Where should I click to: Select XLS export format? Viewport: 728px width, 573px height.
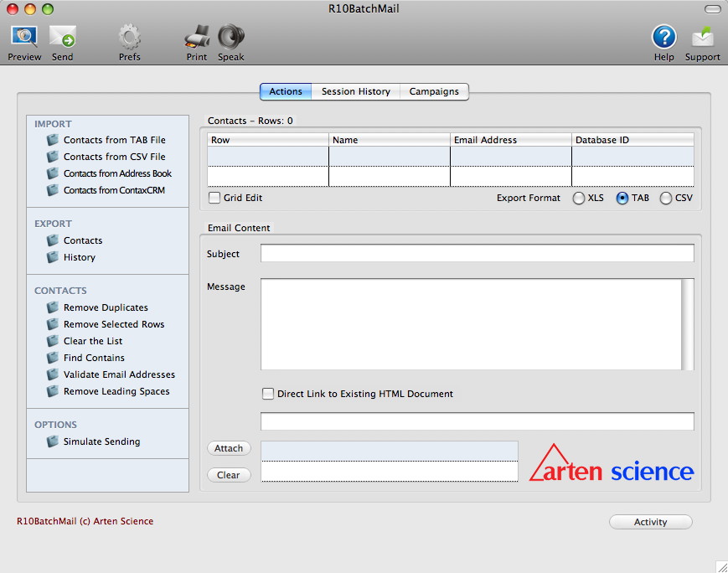[x=579, y=199]
